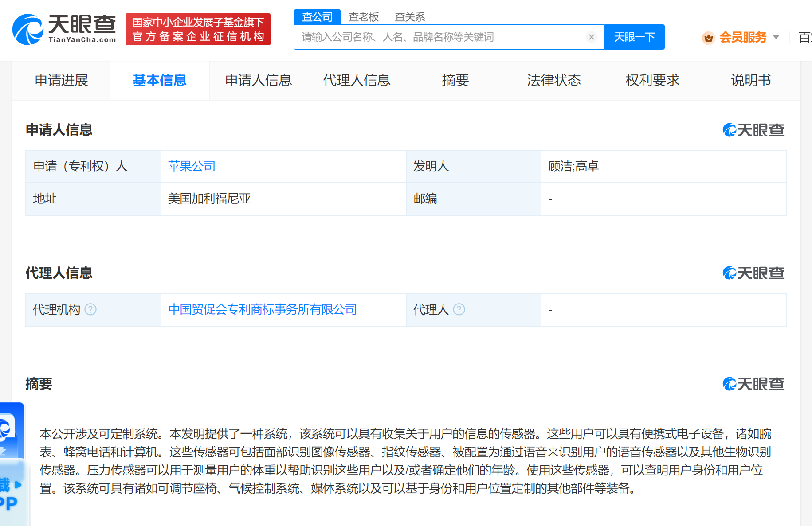Open the 申请进展 section tab

(61, 80)
